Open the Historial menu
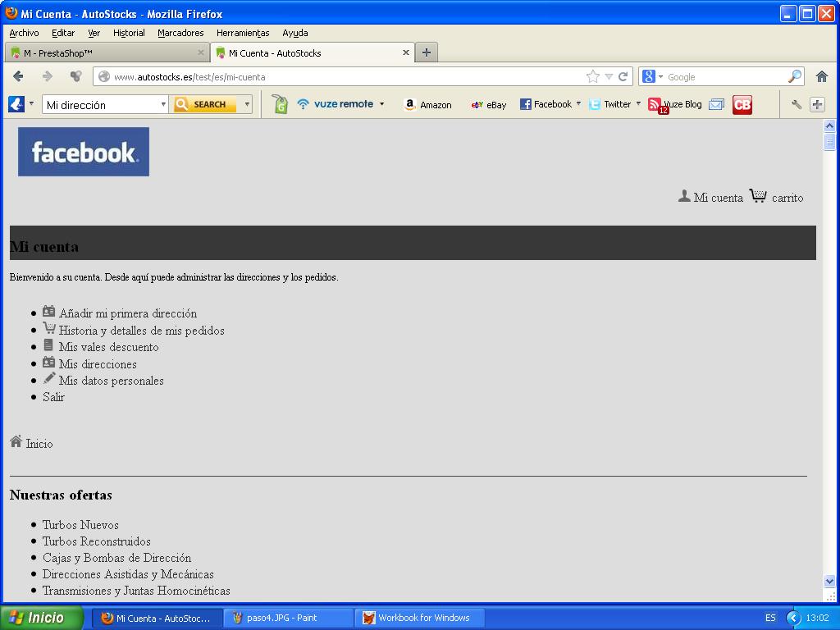Image resolution: width=840 pixels, height=630 pixels. [129, 33]
